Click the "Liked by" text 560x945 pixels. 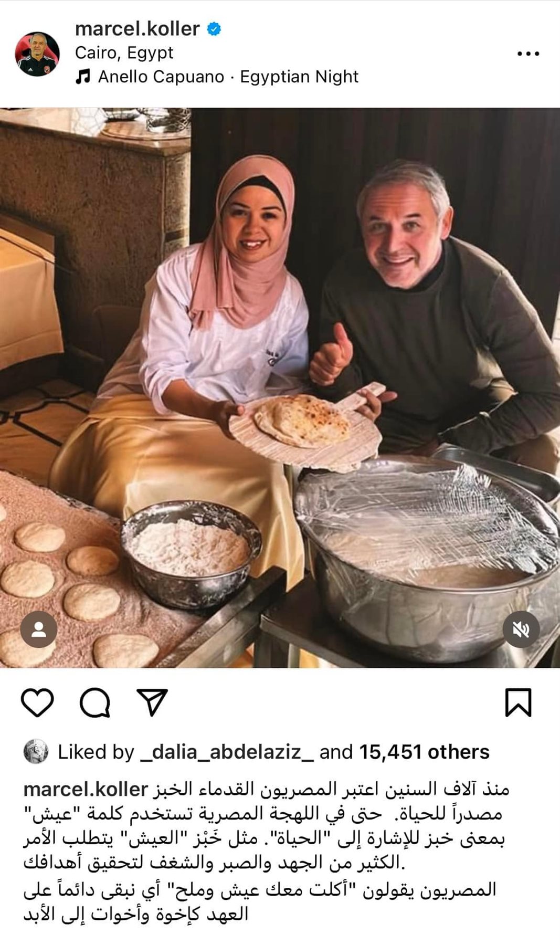click(96, 752)
